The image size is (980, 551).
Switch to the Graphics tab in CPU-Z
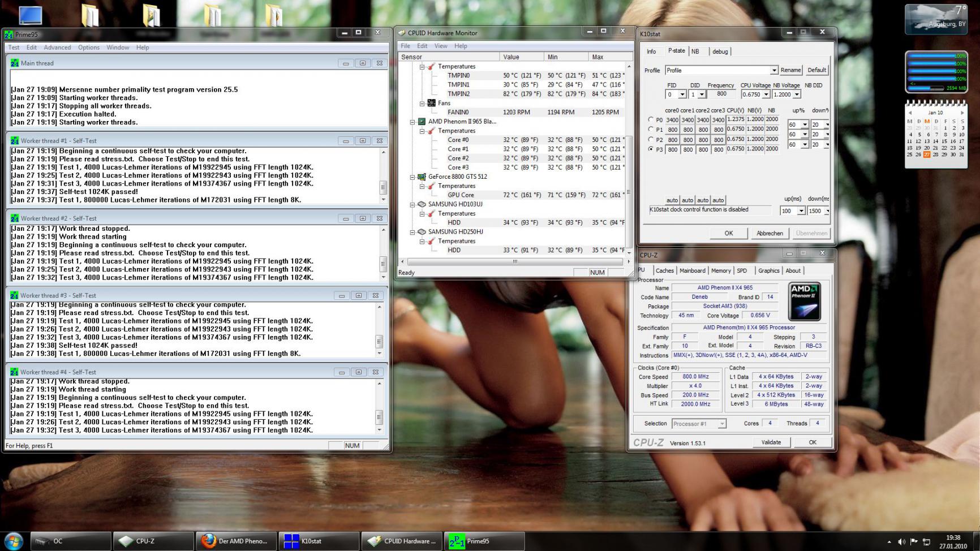[768, 270]
